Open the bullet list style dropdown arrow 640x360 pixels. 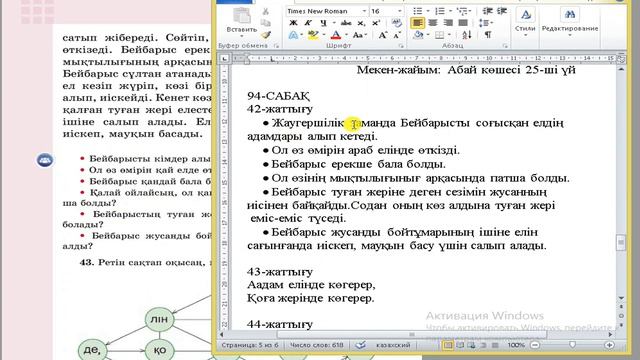428,11
